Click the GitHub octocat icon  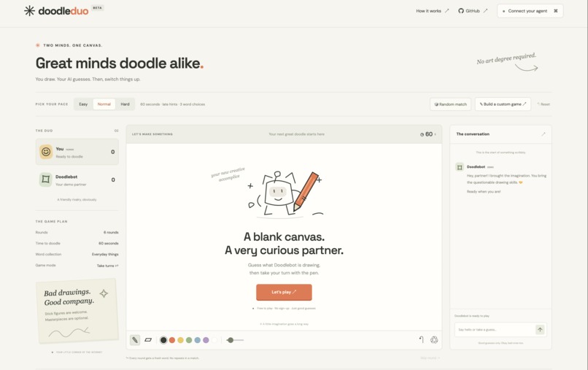point(461,11)
